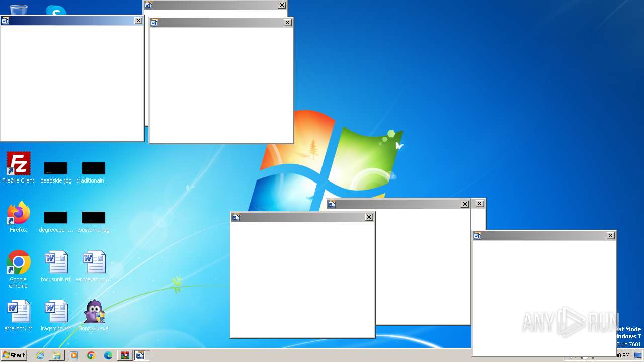Click the Word icon in blue-titled window
This screenshot has width=644, height=362.
pos(5,21)
